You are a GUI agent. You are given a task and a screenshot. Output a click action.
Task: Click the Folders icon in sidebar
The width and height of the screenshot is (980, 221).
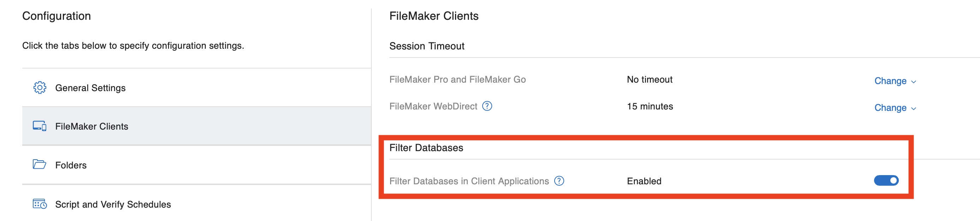39,164
